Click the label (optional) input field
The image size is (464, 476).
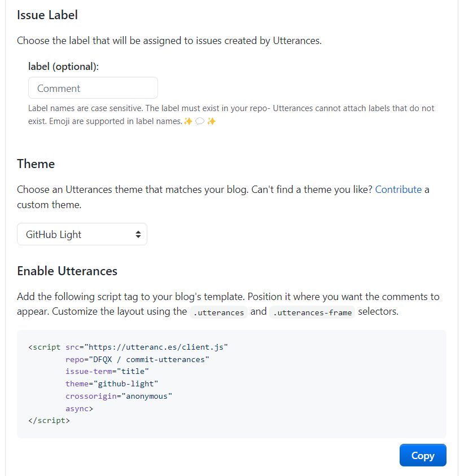coord(93,88)
